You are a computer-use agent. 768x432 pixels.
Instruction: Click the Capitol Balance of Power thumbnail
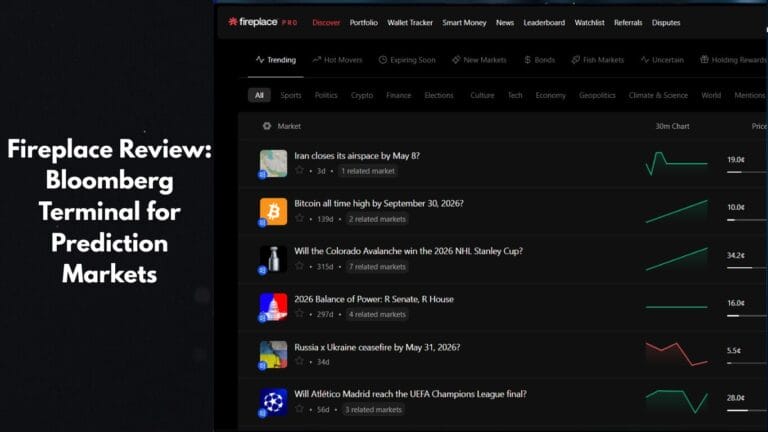click(273, 307)
